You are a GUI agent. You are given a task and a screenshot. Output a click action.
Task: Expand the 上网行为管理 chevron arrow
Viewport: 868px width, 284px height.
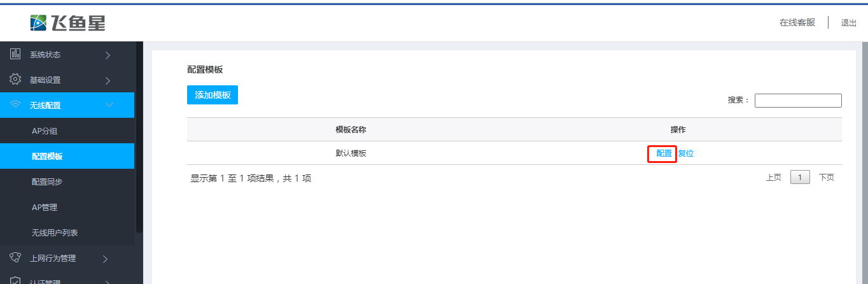tap(106, 259)
